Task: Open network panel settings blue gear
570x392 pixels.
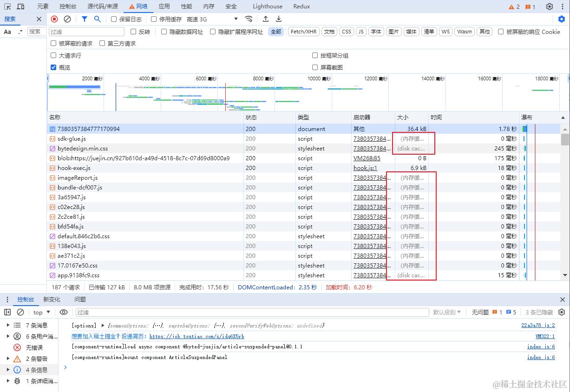Action: tap(562, 19)
